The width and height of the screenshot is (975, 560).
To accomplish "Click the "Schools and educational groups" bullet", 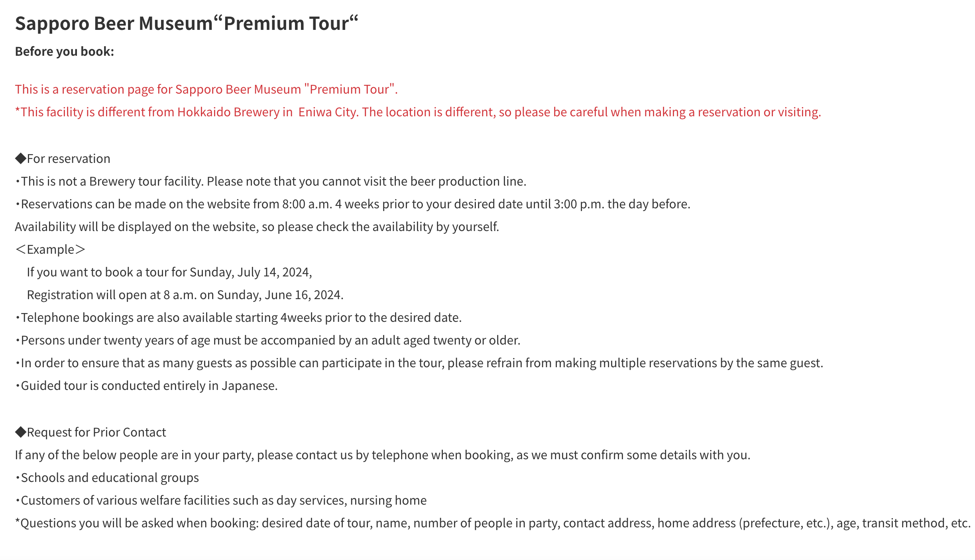I will (x=110, y=478).
